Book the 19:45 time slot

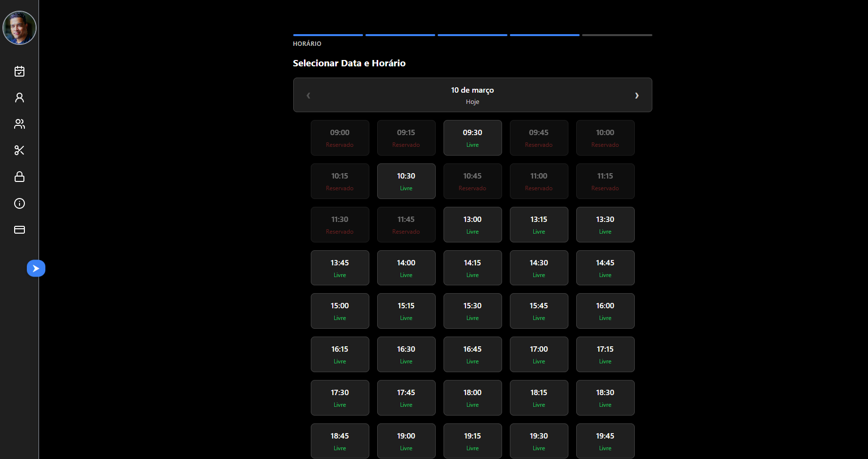[605, 441]
